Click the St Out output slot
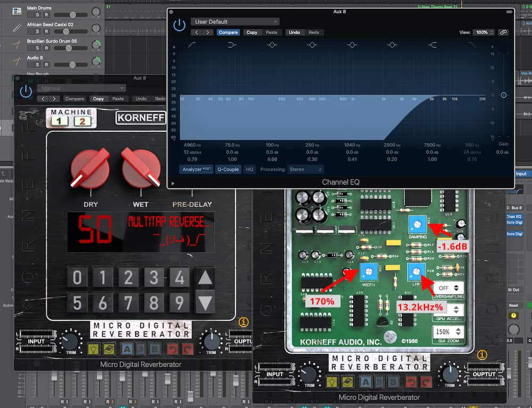The width and height of the screenshot is (532, 408). (x=514, y=289)
